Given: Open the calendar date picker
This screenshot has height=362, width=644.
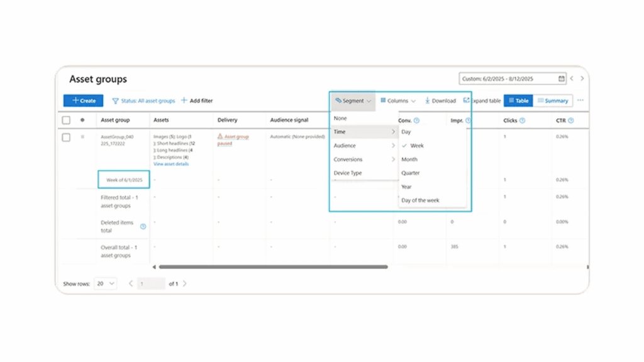Looking at the screenshot, I should click(x=562, y=78).
